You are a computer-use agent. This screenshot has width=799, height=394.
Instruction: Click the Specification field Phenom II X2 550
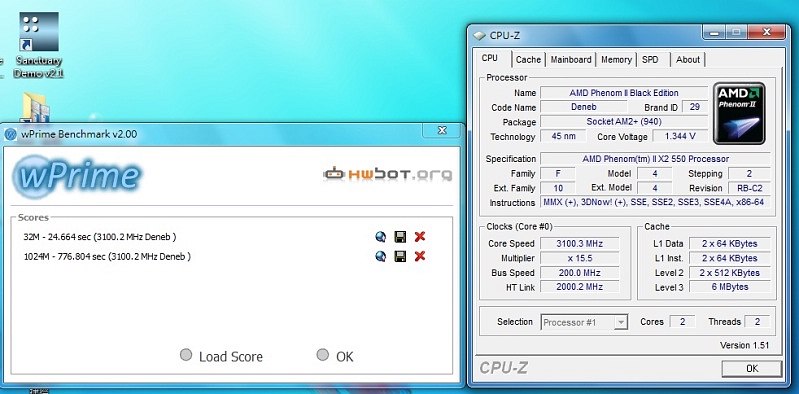tap(655, 159)
